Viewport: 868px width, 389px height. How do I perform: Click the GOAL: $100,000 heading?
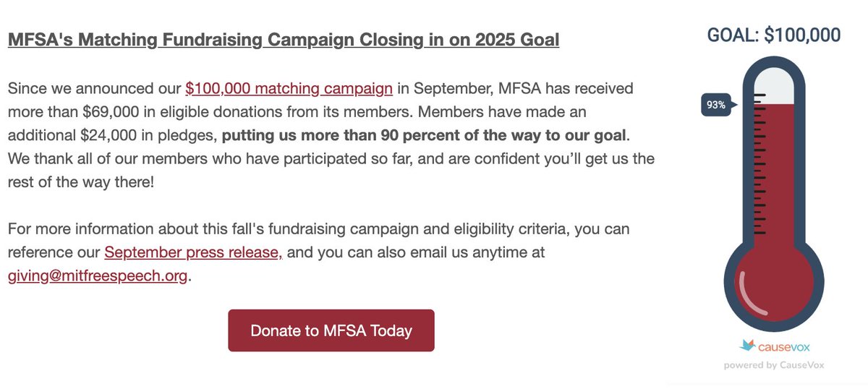tap(774, 35)
